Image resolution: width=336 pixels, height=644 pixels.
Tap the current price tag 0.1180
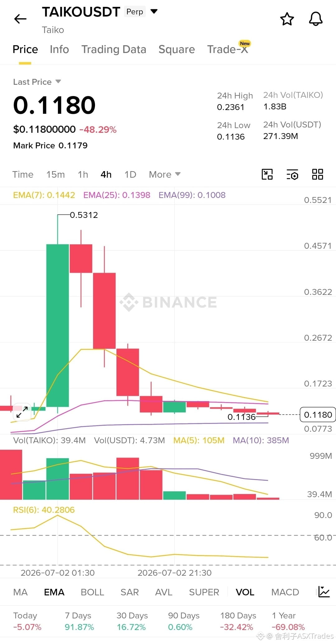(318, 415)
